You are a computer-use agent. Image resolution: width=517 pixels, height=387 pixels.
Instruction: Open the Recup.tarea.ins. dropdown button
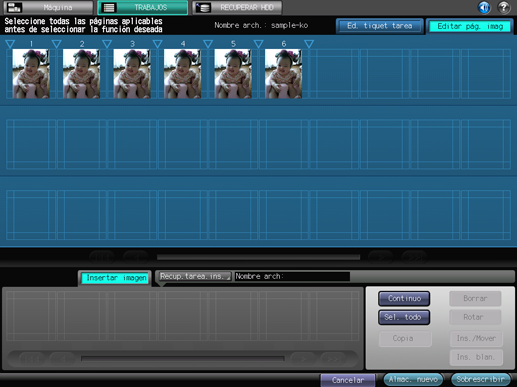pos(194,276)
